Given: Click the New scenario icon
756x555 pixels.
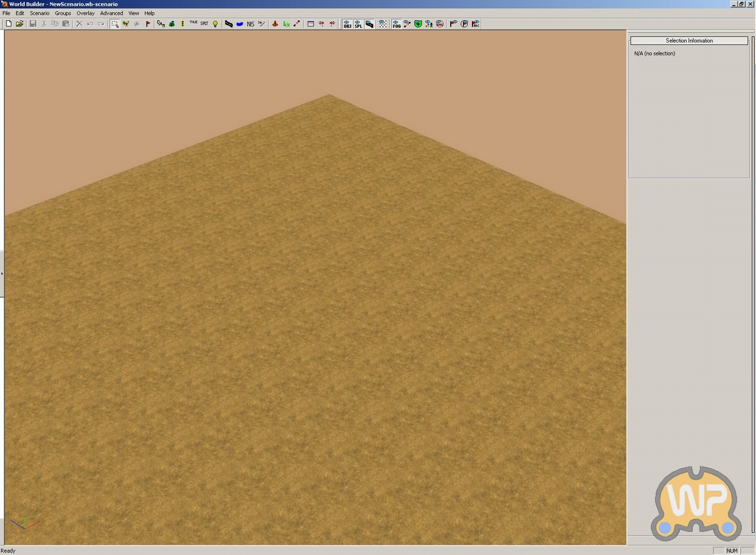Looking at the screenshot, I should pos(8,24).
